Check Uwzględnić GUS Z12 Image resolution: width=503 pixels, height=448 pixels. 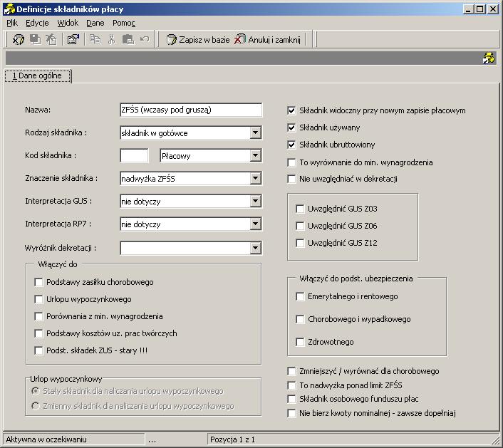(x=300, y=243)
